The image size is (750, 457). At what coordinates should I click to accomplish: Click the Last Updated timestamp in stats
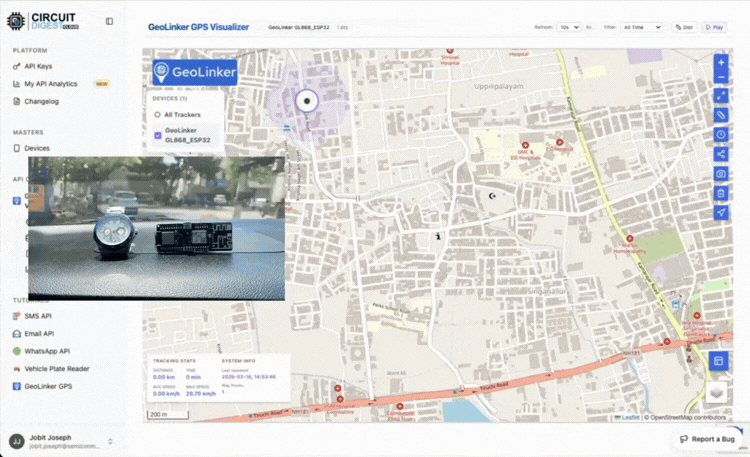pos(249,377)
